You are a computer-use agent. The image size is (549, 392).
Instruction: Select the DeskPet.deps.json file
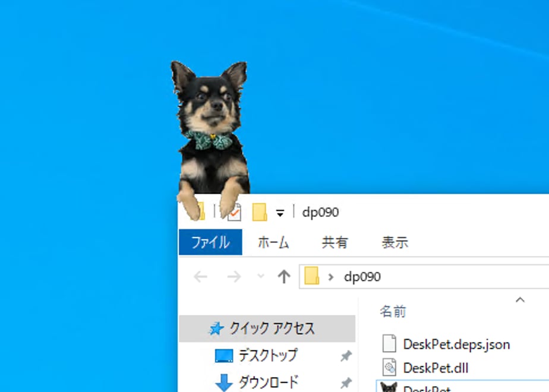tap(456, 344)
